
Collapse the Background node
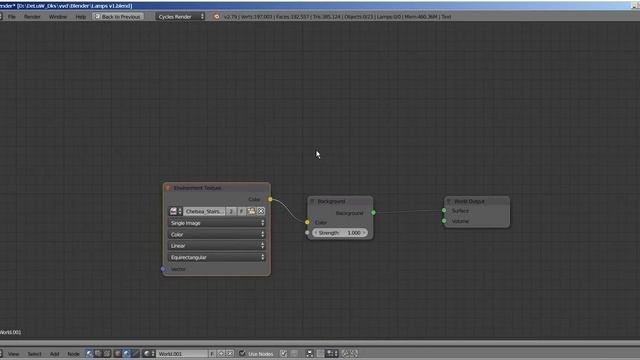coord(312,201)
